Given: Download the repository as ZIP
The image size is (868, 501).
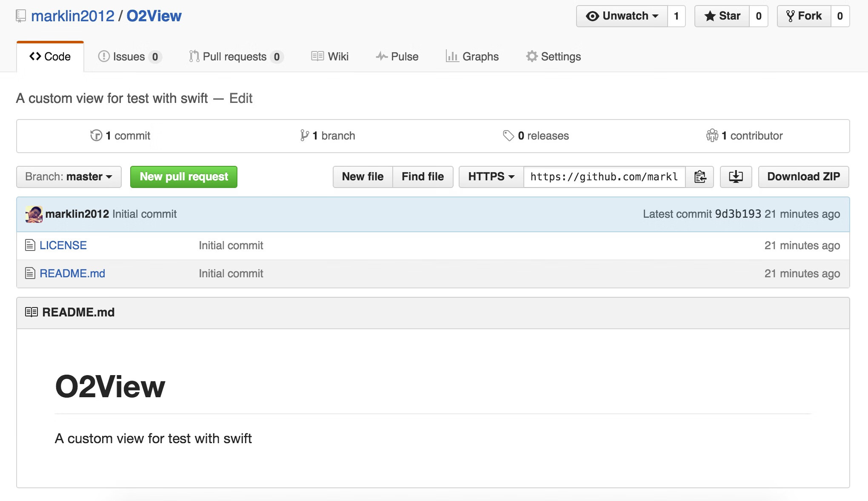Looking at the screenshot, I should click(804, 177).
